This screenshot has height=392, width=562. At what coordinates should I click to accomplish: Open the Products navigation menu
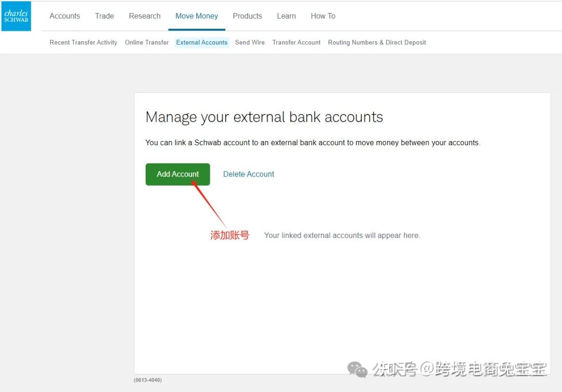[x=247, y=16]
